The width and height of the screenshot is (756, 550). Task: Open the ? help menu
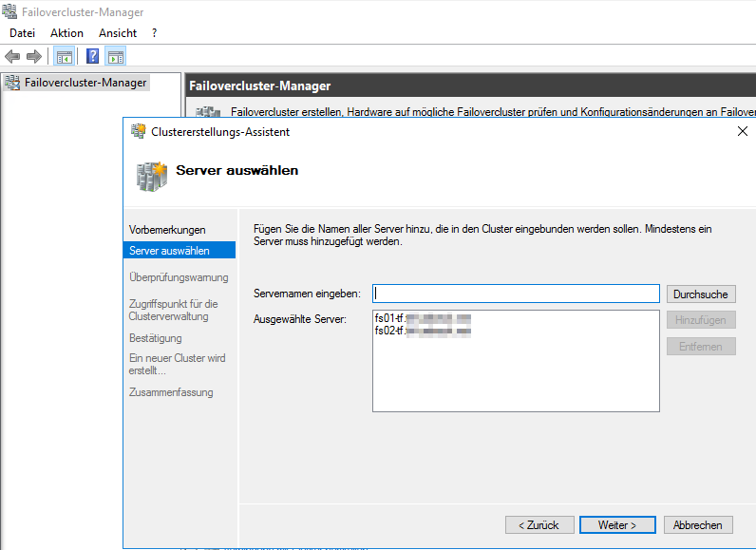pyautogui.click(x=154, y=33)
